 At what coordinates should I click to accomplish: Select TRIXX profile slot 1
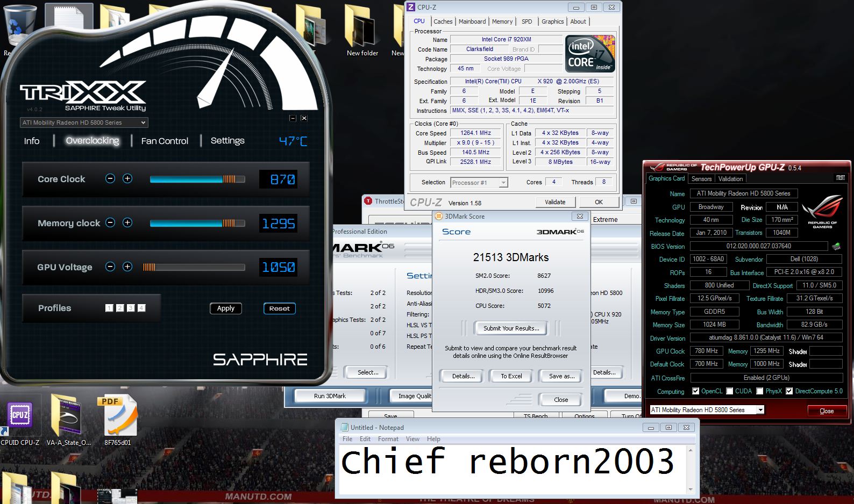tap(109, 308)
